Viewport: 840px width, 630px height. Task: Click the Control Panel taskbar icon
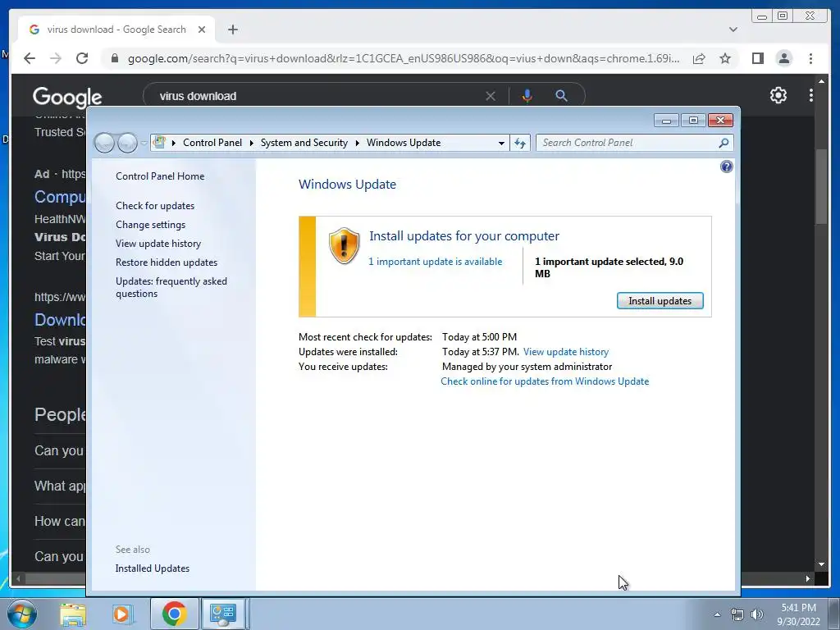223,614
